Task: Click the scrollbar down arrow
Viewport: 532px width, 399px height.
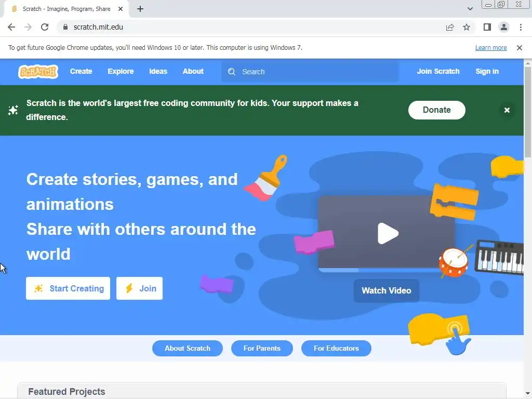Action: pos(528,394)
